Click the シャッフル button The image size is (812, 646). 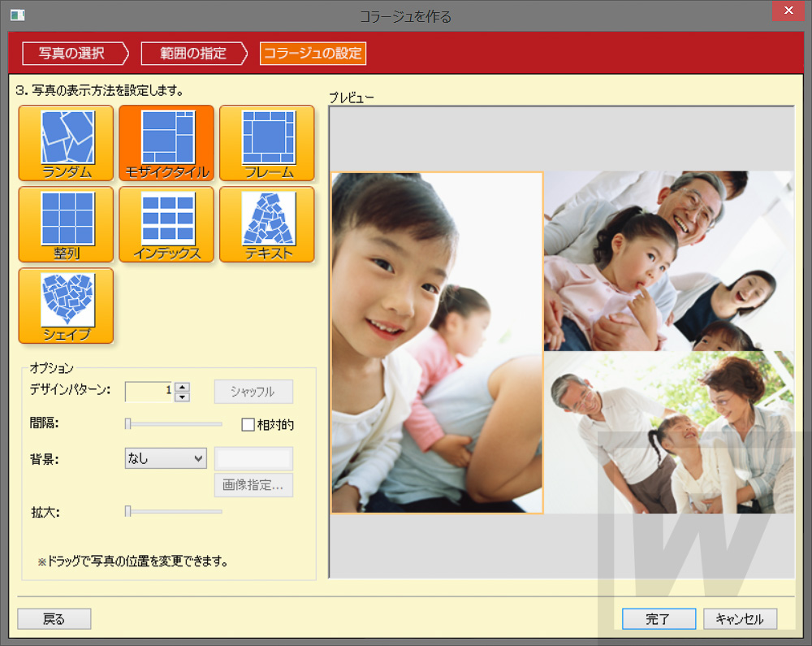click(253, 392)
